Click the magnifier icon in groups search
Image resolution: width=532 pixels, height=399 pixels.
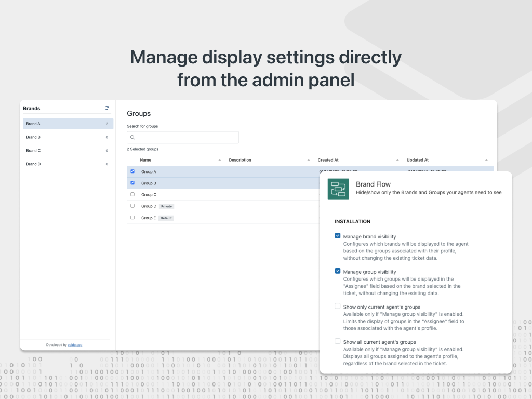coord(133,138)
